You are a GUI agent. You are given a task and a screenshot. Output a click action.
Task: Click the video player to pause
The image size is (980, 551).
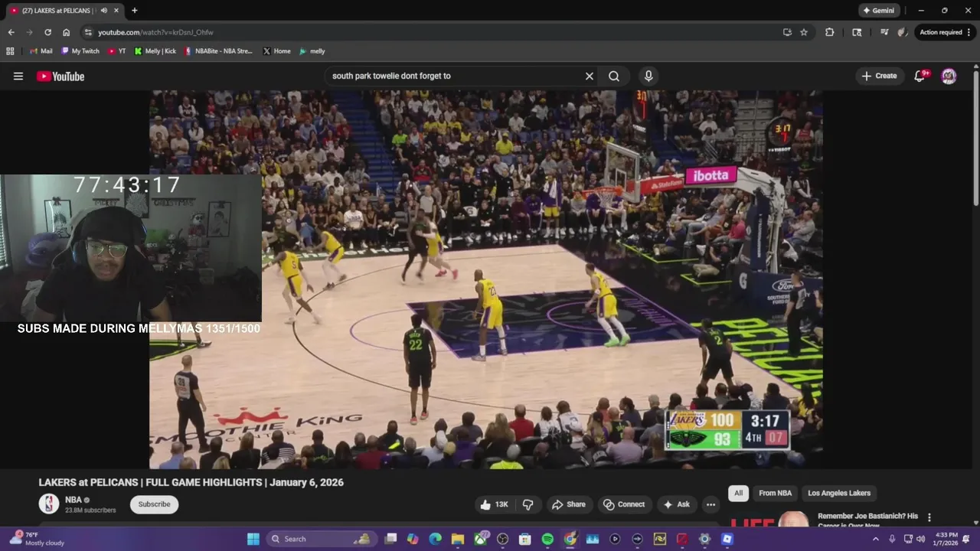click(486, 279)
